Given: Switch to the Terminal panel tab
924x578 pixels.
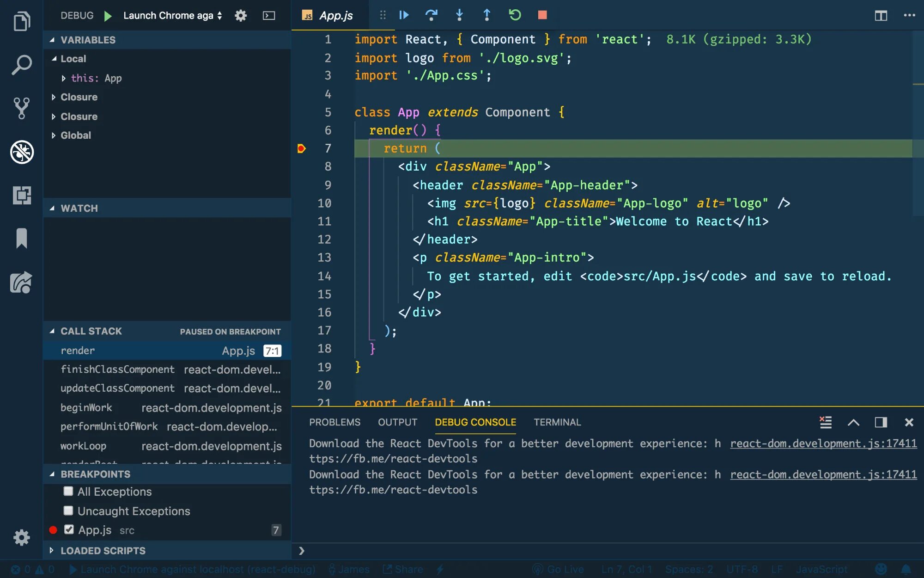Looking at the screenshot, I should pos(557,422).
